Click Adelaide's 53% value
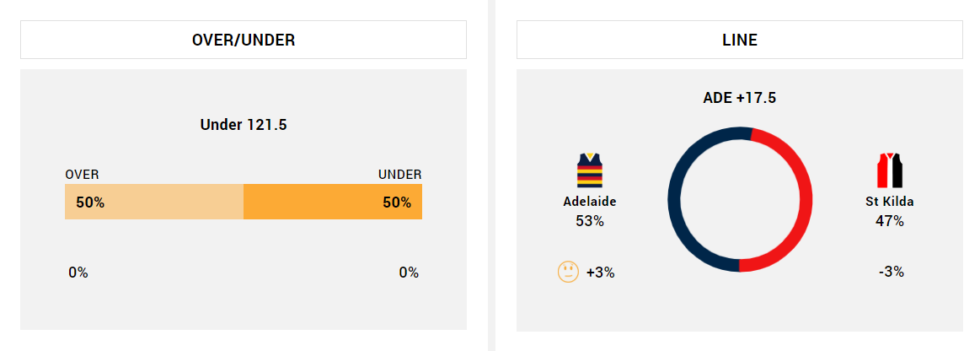The width and height of the screenshot is (980, 351). coord(590,221)
